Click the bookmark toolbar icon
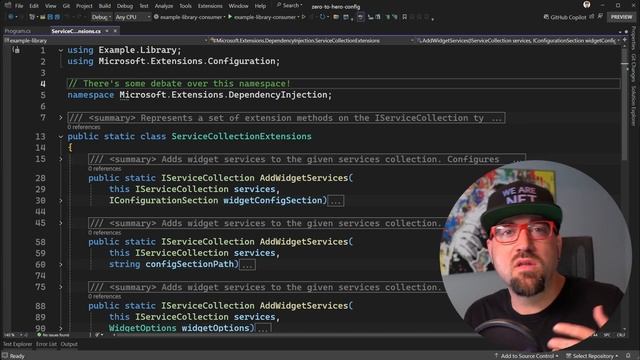Image resolution: width=640 pixels, height=360 pixels. 404,17
